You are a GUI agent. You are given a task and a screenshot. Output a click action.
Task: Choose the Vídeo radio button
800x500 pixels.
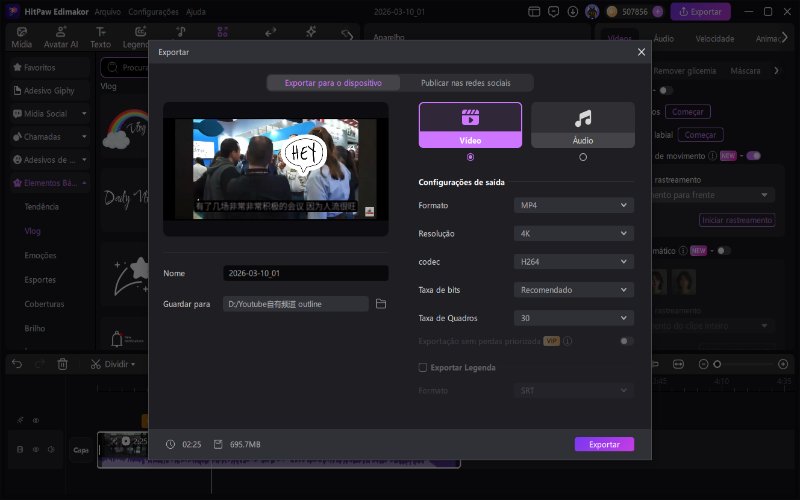click(470, 157)
